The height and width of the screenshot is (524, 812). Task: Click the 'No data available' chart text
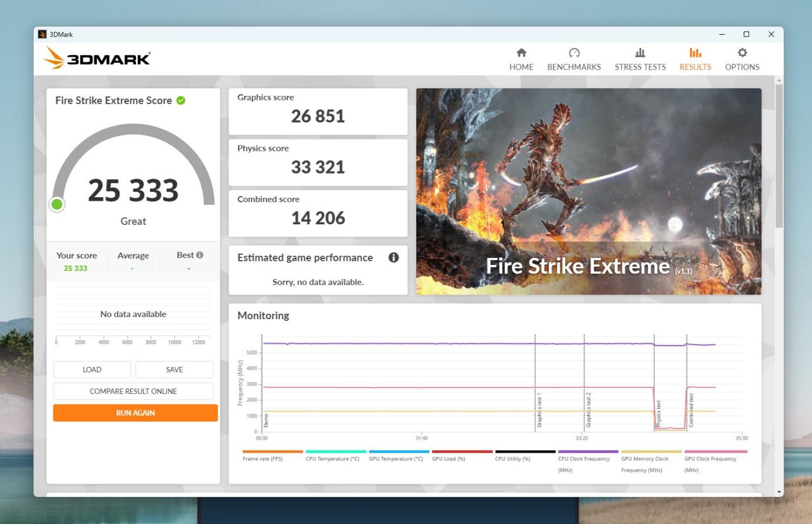(x=133, y=314)
